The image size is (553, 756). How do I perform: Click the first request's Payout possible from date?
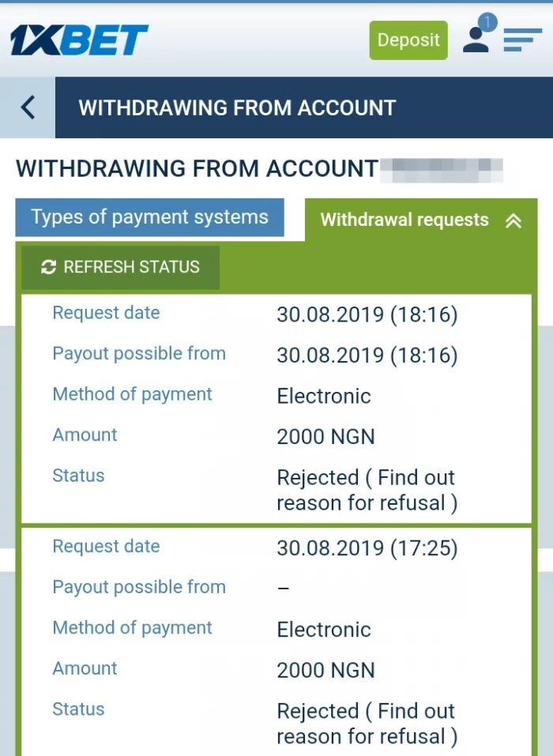(x=367, y=355)
